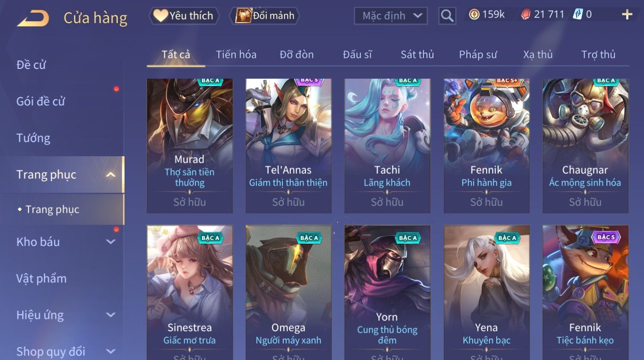Switch to the Pháp sư tab
This screenshot has height=360, width=644.
[478, 54]
